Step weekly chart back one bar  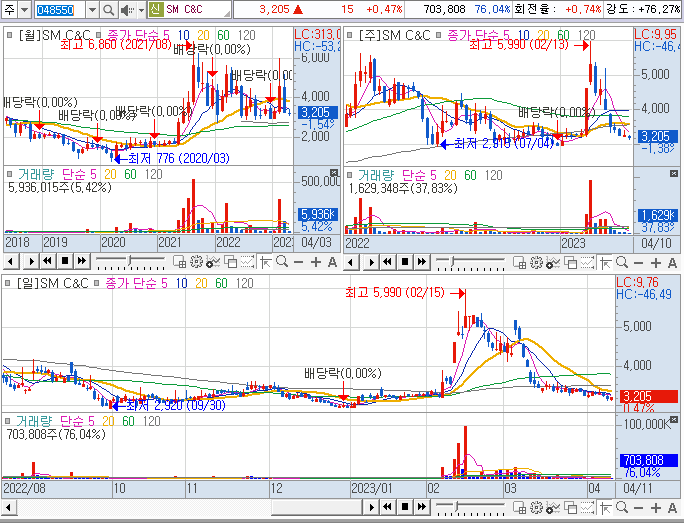pyautogui.click(x=351, y=262)
